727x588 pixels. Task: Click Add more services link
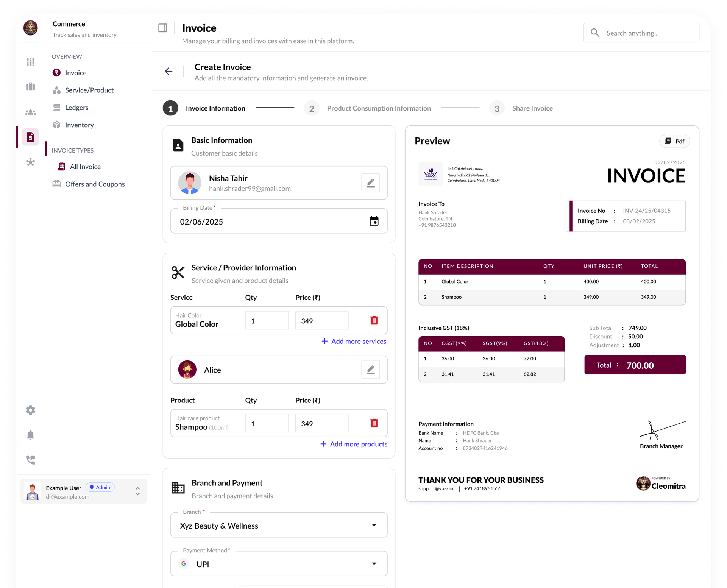354,341
